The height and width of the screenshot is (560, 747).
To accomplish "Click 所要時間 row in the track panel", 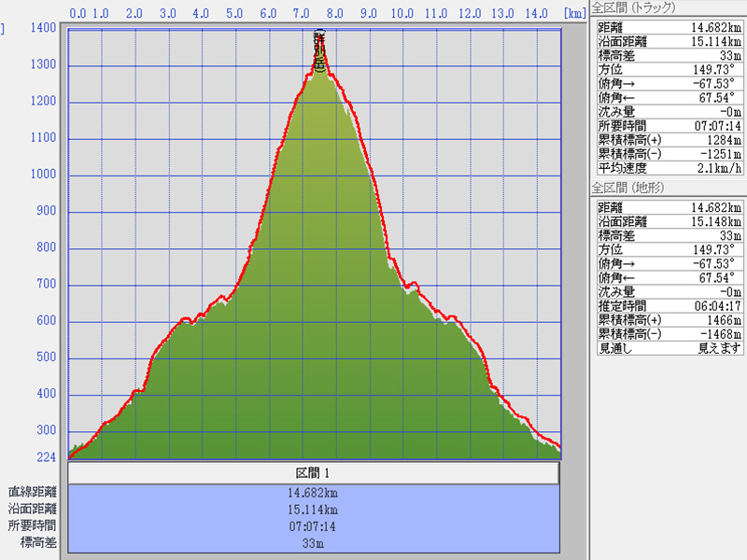I will click(x=669, y=126).
